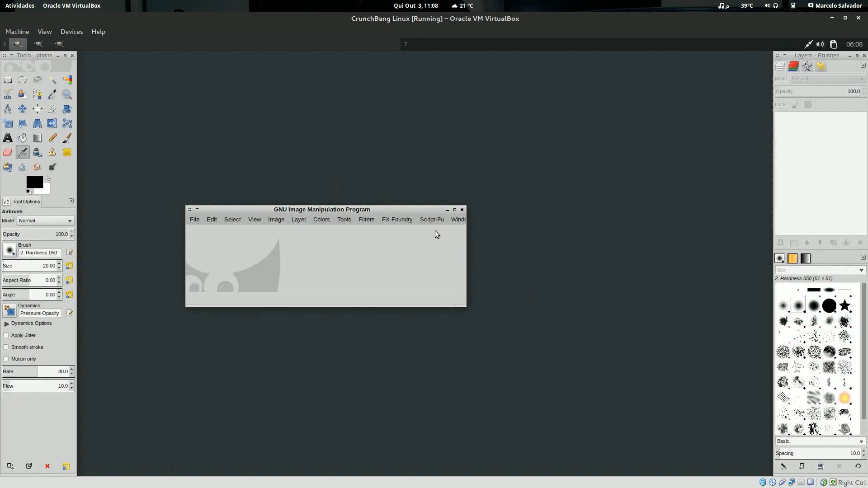Open the VirtualBox Devices menu
This screenshot has width=868, height=488.
click(71, 32)
